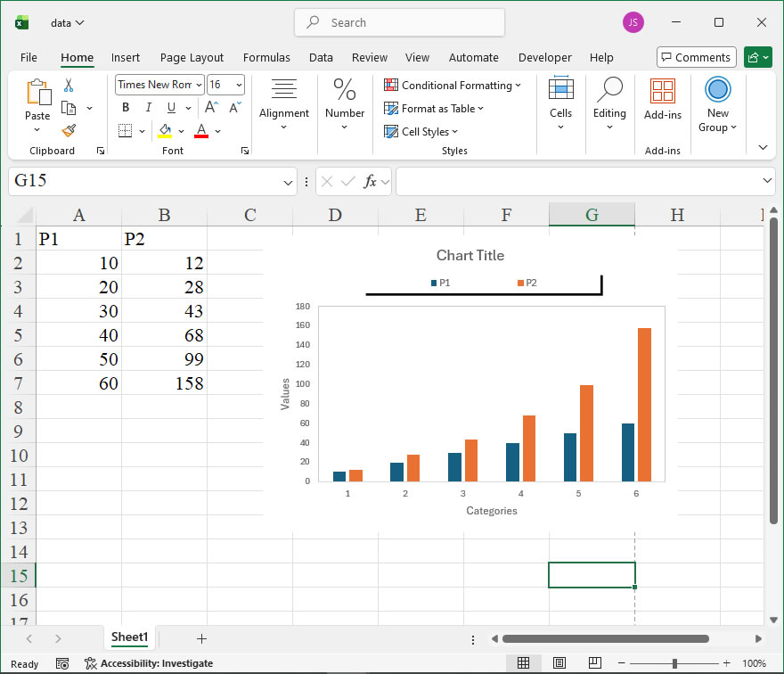784x674 pixels.
Task: Click the Increase Font Size icon
Action: (212, 108)
